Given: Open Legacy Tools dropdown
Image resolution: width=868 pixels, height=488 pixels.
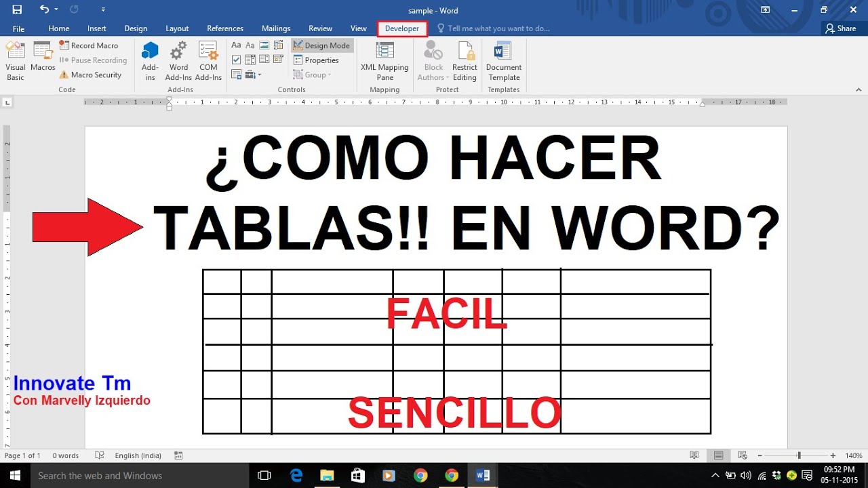Looking at the screenshot, I should (x=253, y=75).
